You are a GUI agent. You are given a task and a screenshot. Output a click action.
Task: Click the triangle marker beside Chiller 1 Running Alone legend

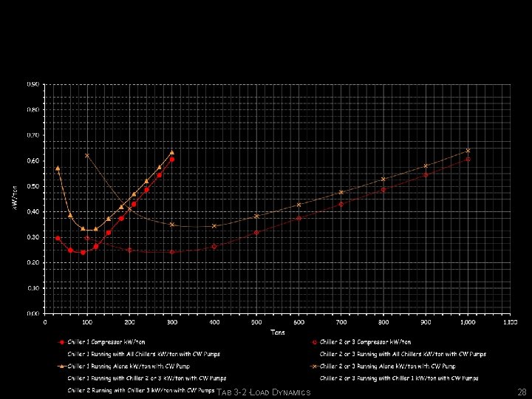[x=62, y=366]
